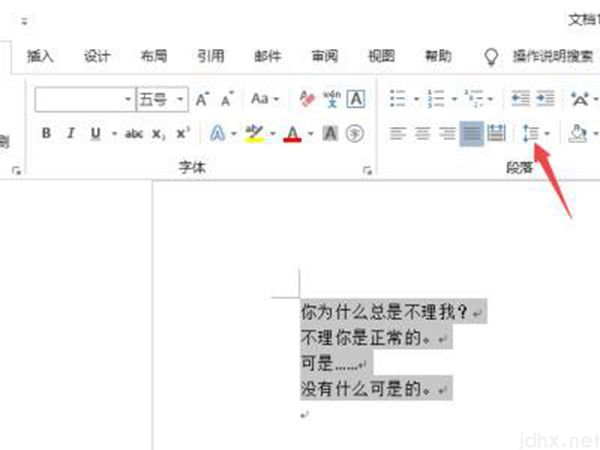Apply multilevel list formatting
This screenshot has width=600, height=450.
(x=474, y=99)
